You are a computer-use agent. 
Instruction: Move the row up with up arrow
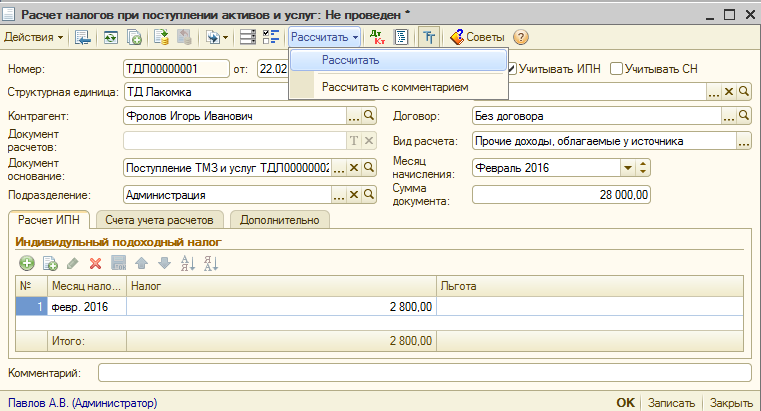[x=141, y=263]
